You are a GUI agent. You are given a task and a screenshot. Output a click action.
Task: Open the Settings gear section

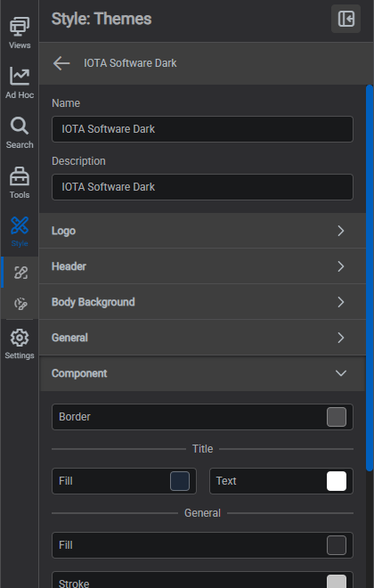(20, 344)
